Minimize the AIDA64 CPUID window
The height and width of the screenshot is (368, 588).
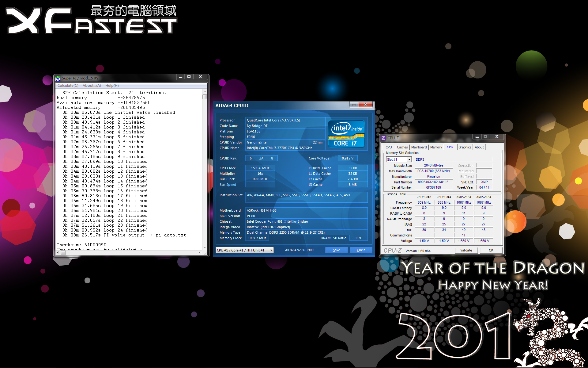pyautogui.click(x=354, y=105)
